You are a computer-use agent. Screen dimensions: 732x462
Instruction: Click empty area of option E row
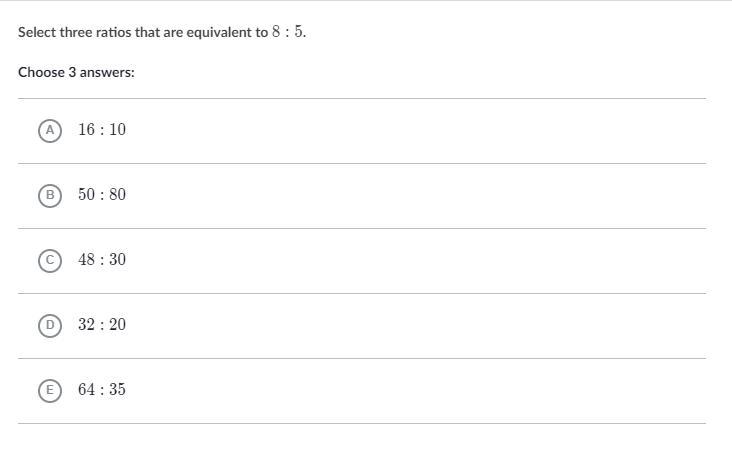[x=415, y=390]
